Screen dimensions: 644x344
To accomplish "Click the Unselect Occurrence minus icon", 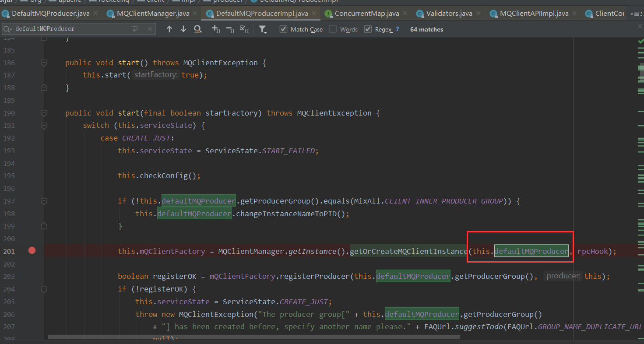I will (x=229, y=29).
